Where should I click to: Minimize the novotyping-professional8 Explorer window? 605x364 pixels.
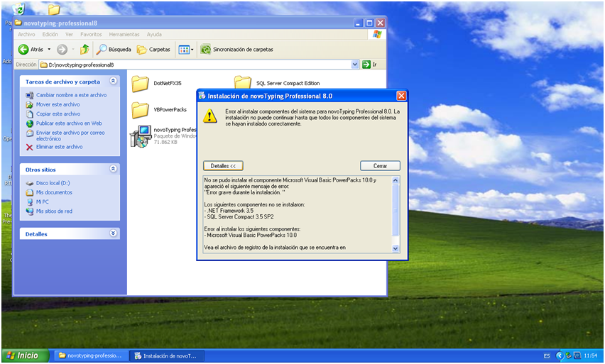359,23
